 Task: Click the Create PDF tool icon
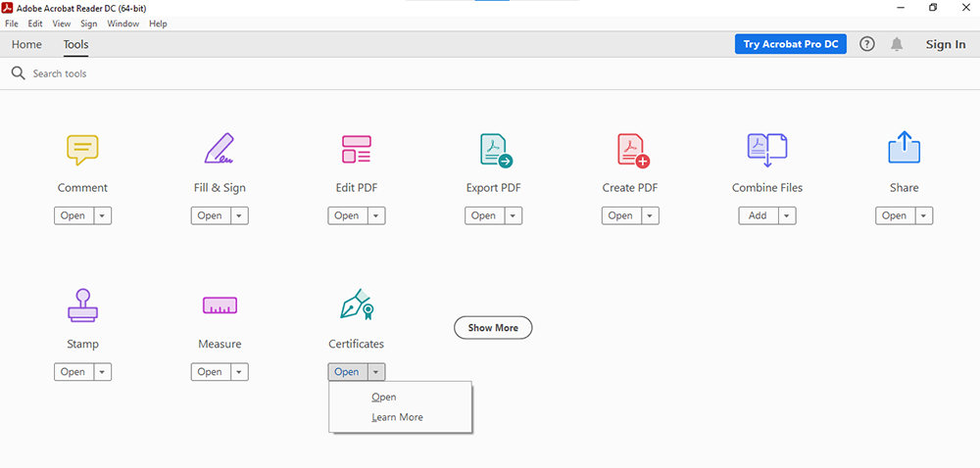click(x=632, y=149)
